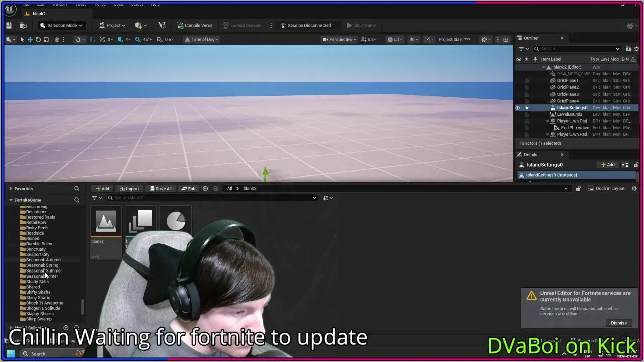The width and height of the screenshot is (644, 362).
Task: Select the blank2 level tab
Action: [x=39, y=14]
